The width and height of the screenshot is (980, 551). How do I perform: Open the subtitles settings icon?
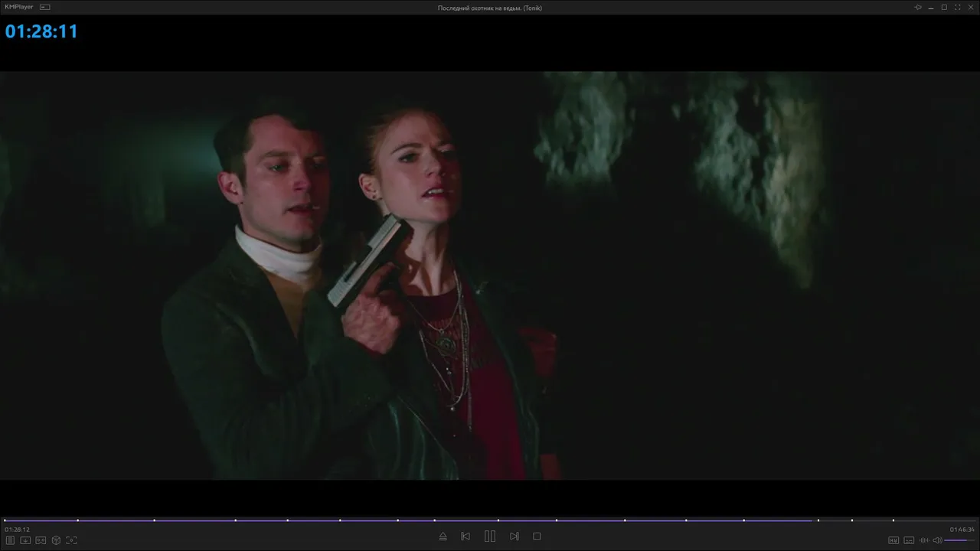(909, 540)
